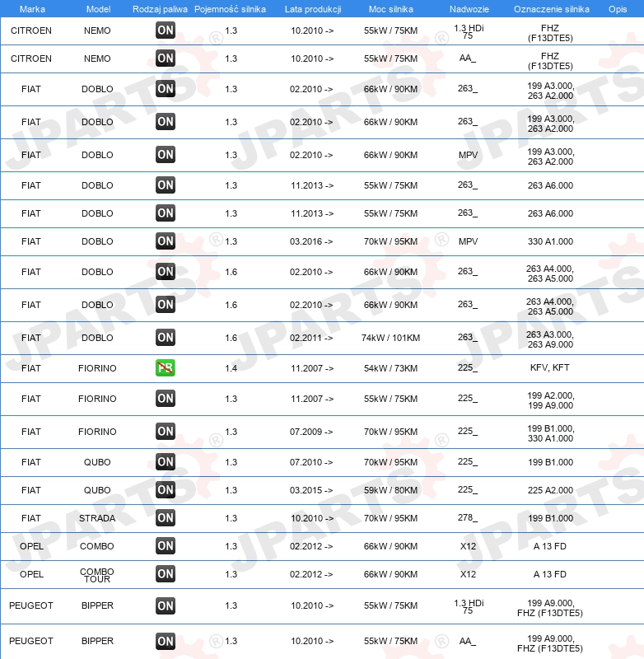Screen dimensions: 644x659
Task: Click the Nadwozie column header
Action: tap(469, 9)
